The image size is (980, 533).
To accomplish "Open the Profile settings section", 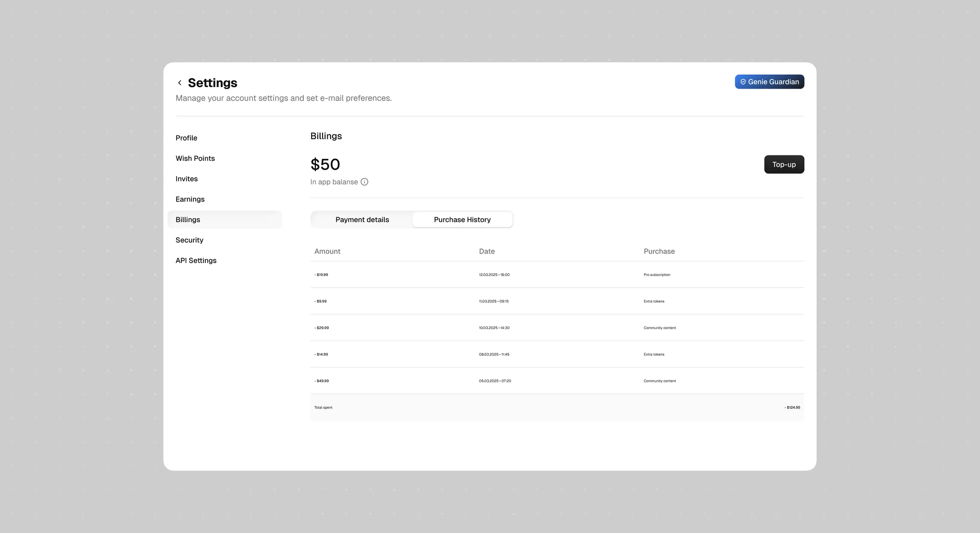I will 186,138.
